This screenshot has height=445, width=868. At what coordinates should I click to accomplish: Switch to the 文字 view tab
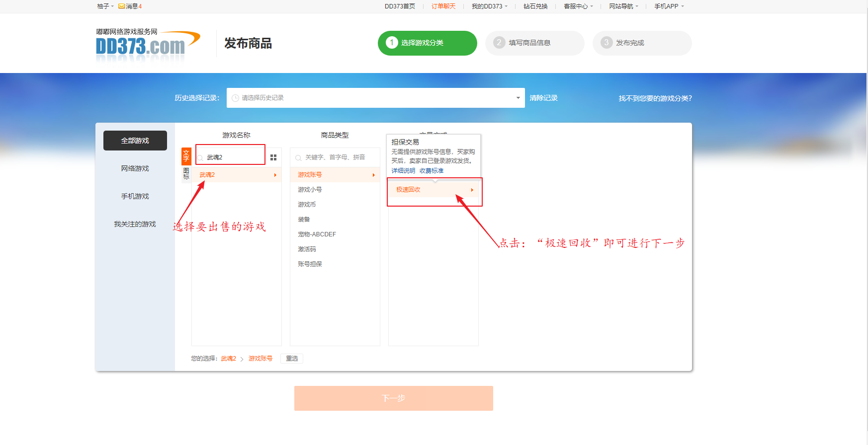click(x=186, y=156)
